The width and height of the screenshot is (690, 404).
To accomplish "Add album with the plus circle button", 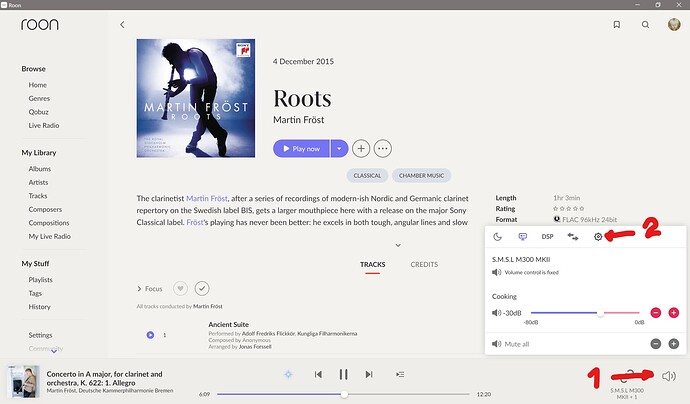I will pyautogui.click(x=361, y=149).
